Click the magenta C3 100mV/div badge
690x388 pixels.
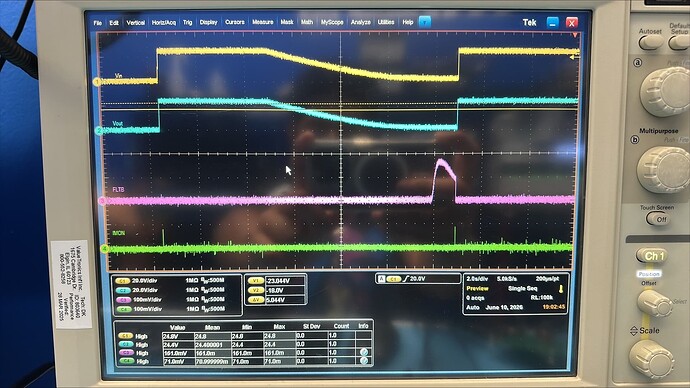tap(123, 300)
